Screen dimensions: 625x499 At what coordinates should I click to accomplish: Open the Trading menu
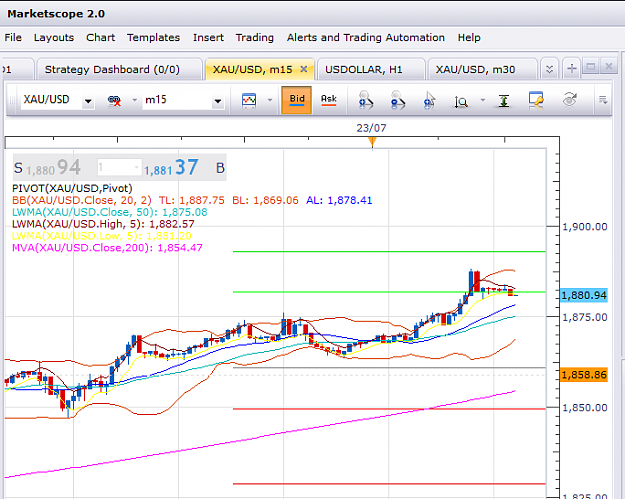pos(255,37)
